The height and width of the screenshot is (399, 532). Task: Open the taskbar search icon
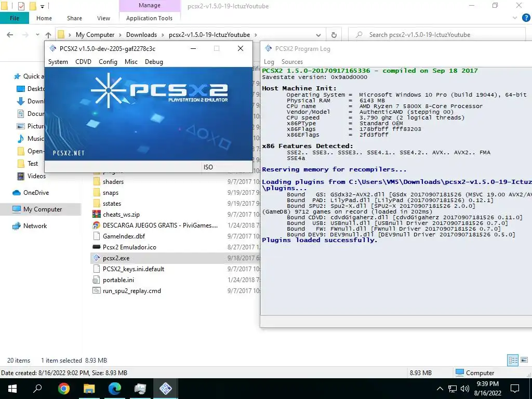point(37,389)
